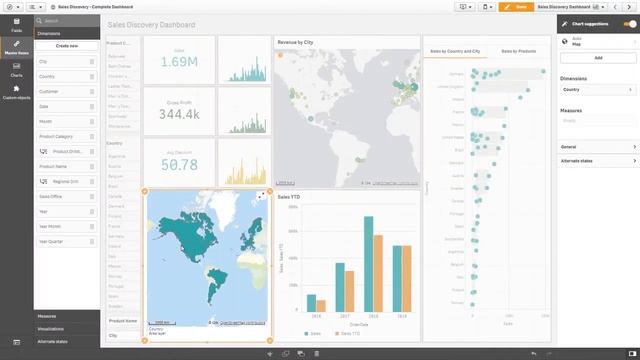Switch to Sales by Products tab
This screenshot has width=640, height=360.
coord(518,51)
